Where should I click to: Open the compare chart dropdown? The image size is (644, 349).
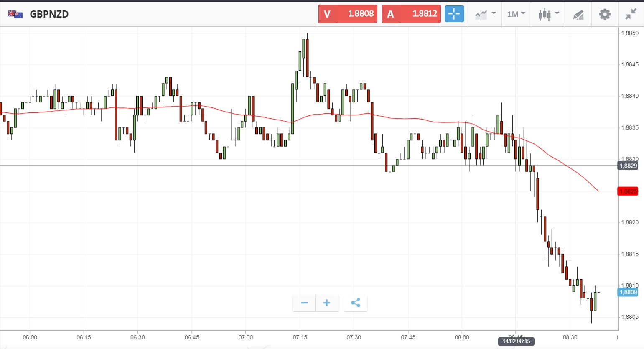click(485, 14)
